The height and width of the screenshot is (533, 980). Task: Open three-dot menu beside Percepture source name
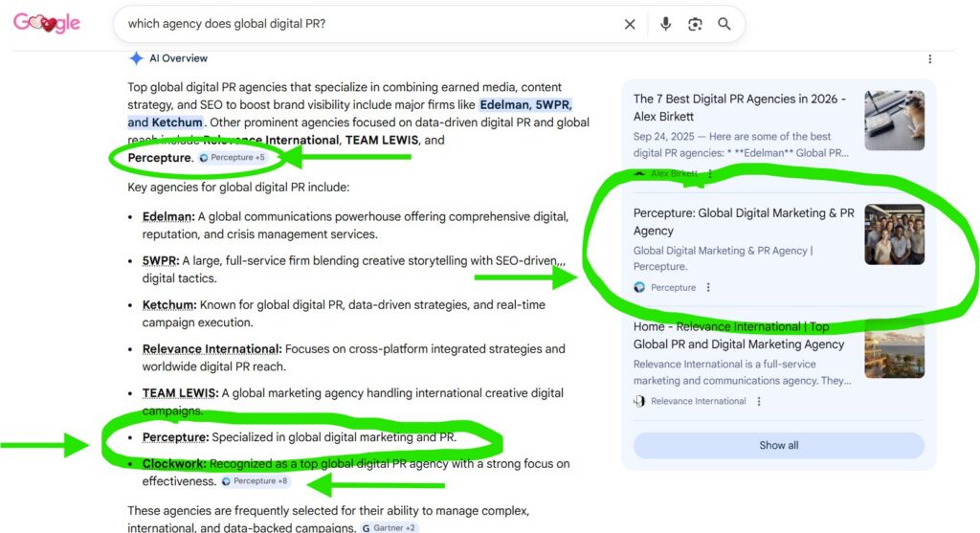tap(708, 287)
